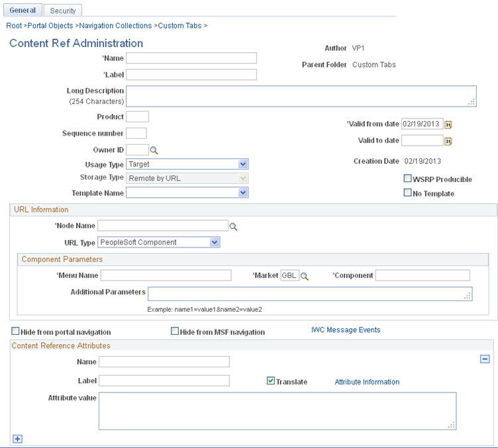Click the Component field

423,275
